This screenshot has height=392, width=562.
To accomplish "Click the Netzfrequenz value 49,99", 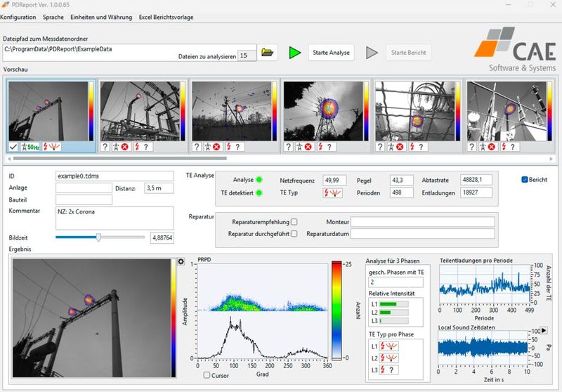I will (x=334, y=181).
